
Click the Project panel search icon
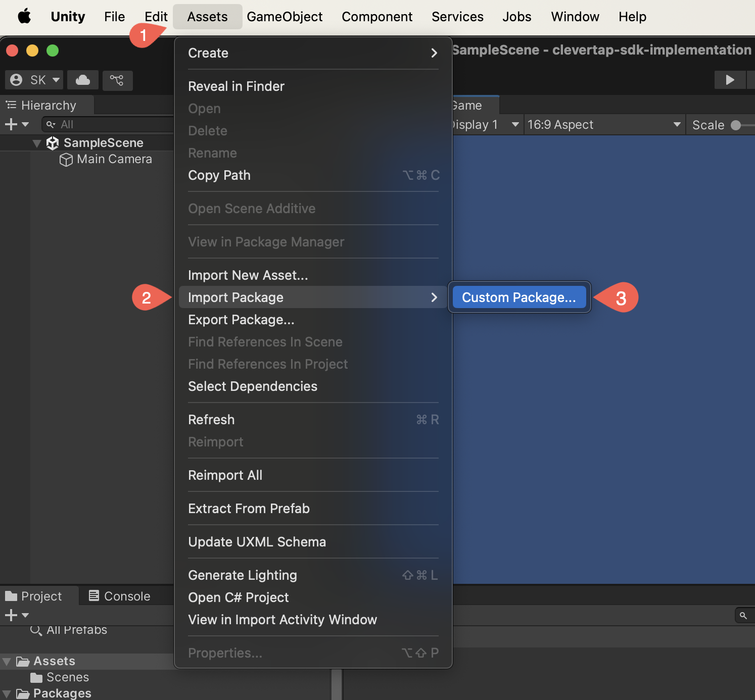click(x=743, y=615)
